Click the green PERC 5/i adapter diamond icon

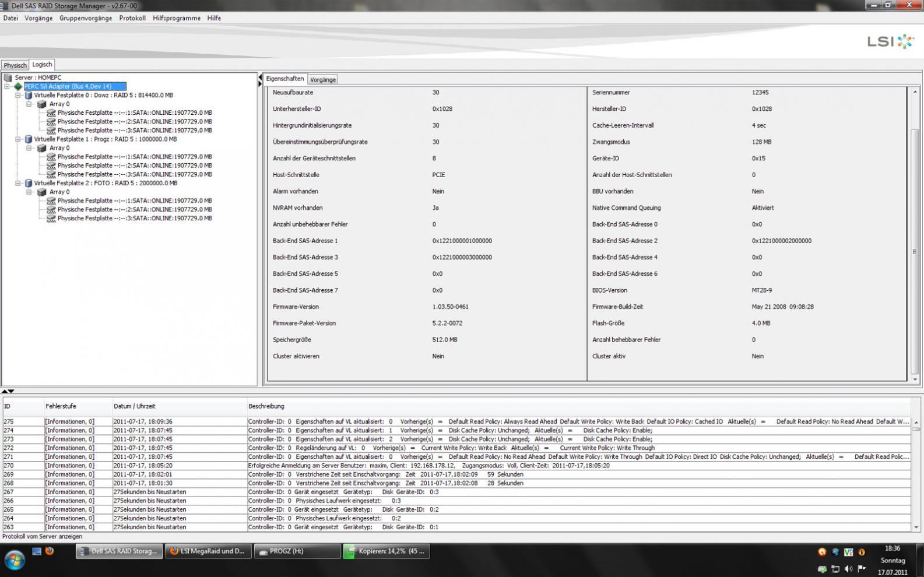[x=18, y=86]
